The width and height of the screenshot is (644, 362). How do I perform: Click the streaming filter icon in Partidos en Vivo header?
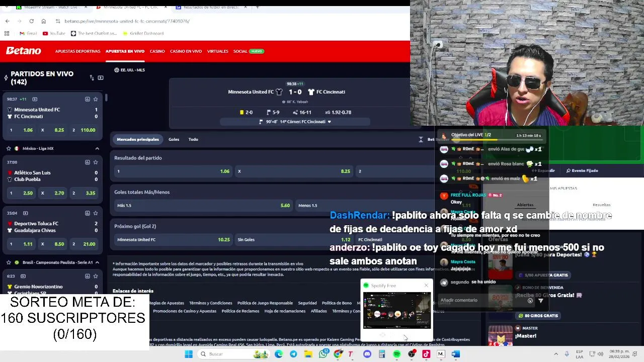tap(101, 77)
